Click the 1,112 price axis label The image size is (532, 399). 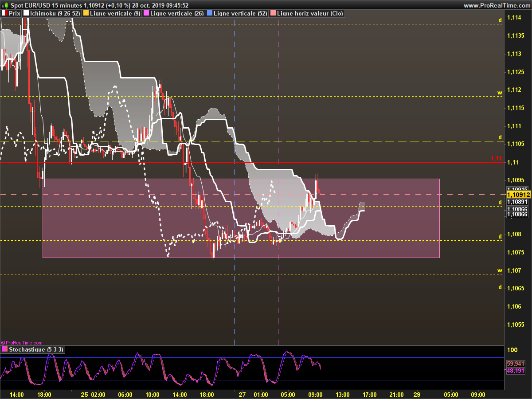coord(515,90)
